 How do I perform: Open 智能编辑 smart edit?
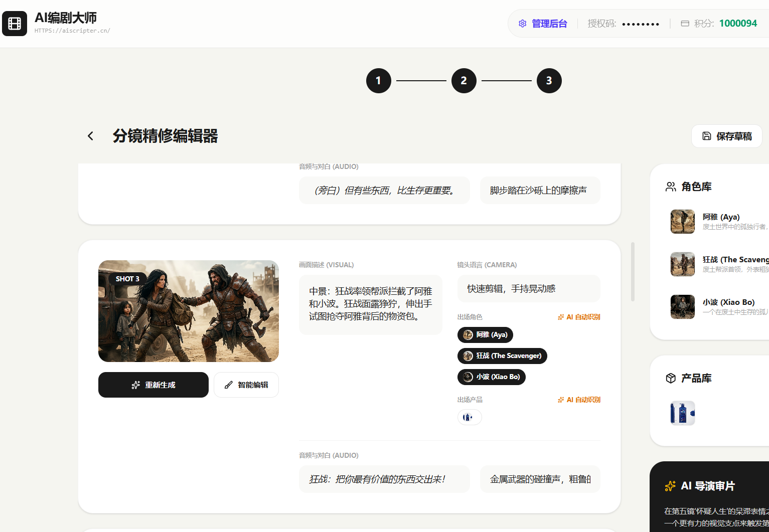tap(246, 385)
